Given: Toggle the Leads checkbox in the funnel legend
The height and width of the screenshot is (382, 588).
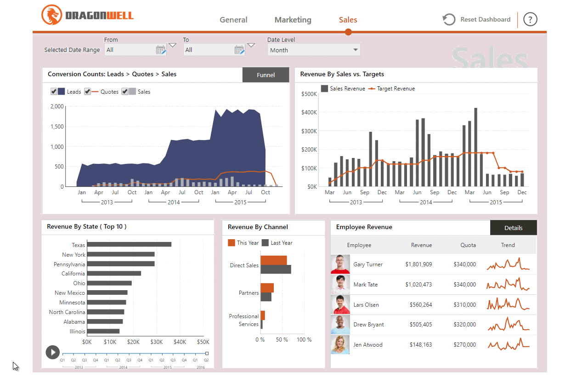Looking at the screenshot, I should [54, 91].
